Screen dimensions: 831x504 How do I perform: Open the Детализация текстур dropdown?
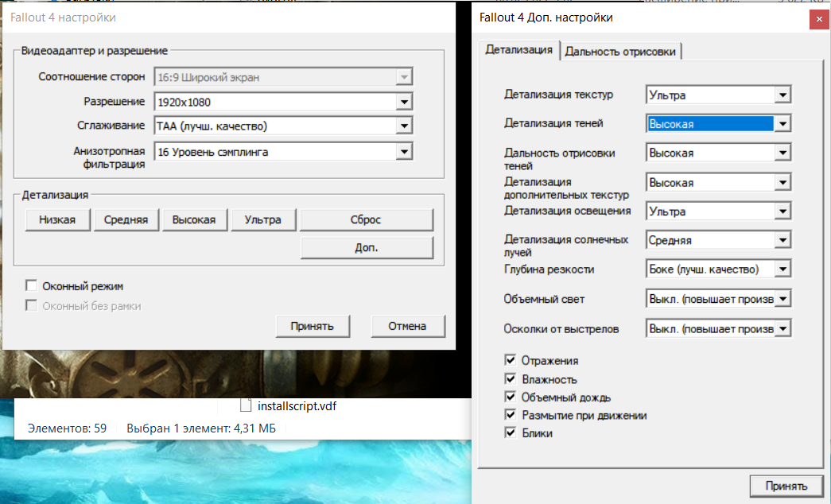click(x=783, y=95)
